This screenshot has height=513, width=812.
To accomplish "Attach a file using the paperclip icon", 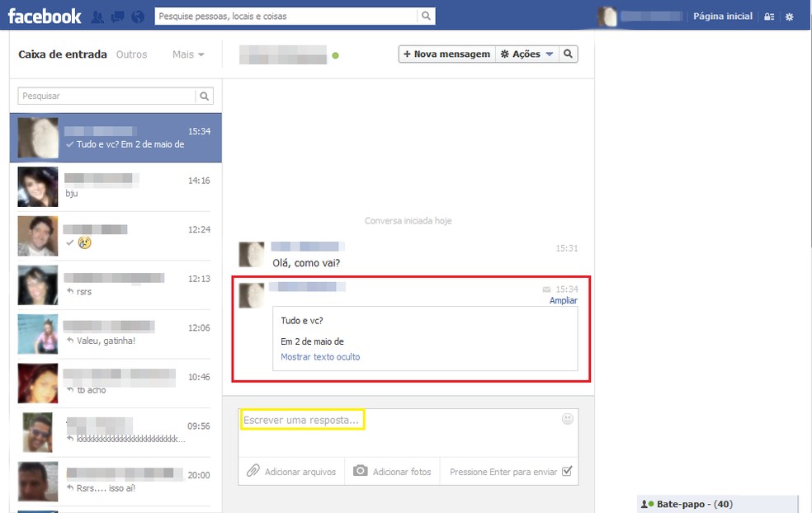I will point(253,471).
